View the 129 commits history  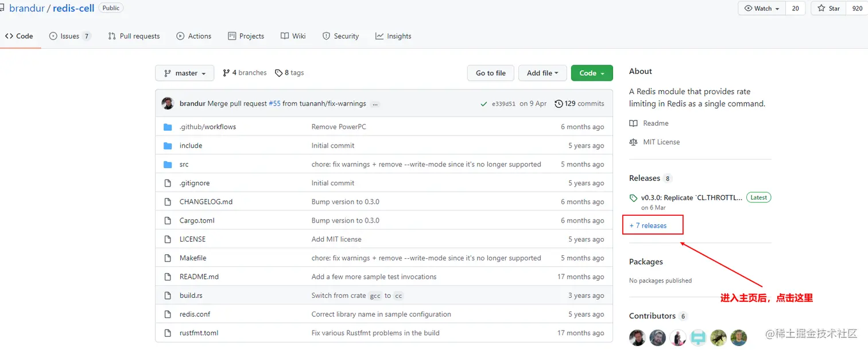pyautogui.click(x=579, y=104)
